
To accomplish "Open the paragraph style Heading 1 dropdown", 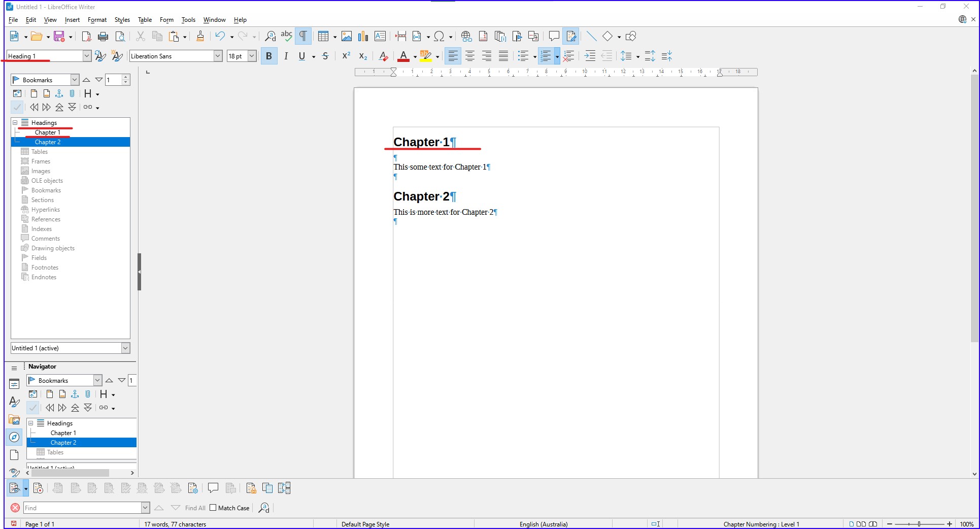I will pos(87,56).
